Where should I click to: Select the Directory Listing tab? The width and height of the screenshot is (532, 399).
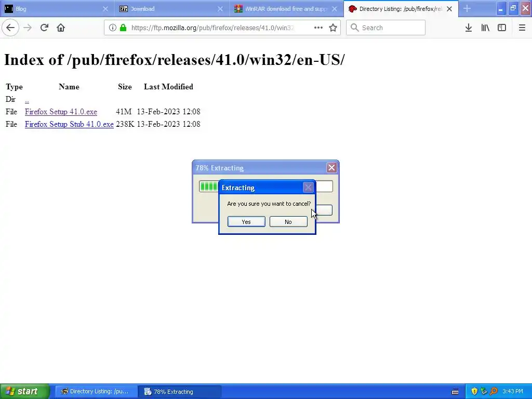[x=401, y=8]
